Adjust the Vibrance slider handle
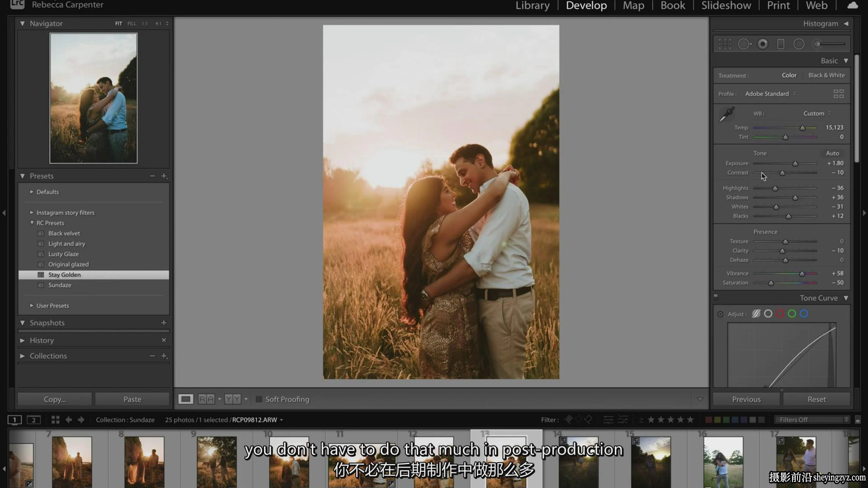This screenshot has height=488, width=868. (802, 274)
